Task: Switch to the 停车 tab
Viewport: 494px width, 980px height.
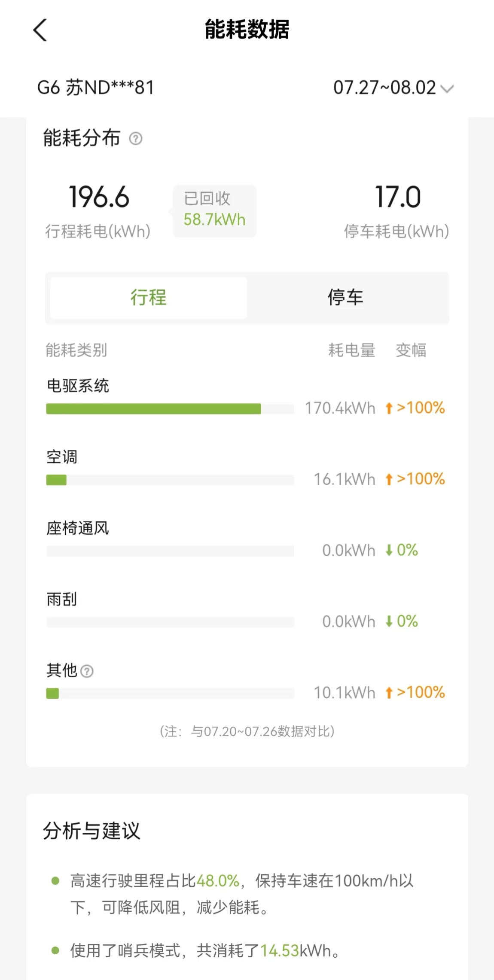Action: tap(346, 298)
